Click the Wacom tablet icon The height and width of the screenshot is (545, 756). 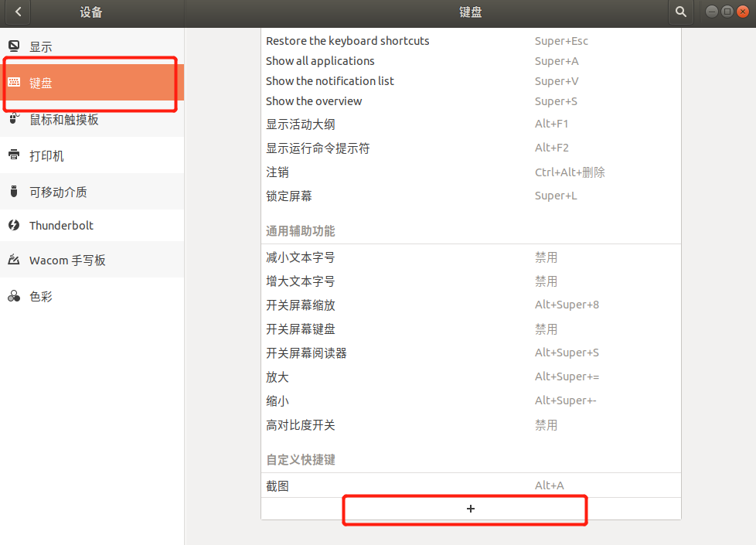14,260
